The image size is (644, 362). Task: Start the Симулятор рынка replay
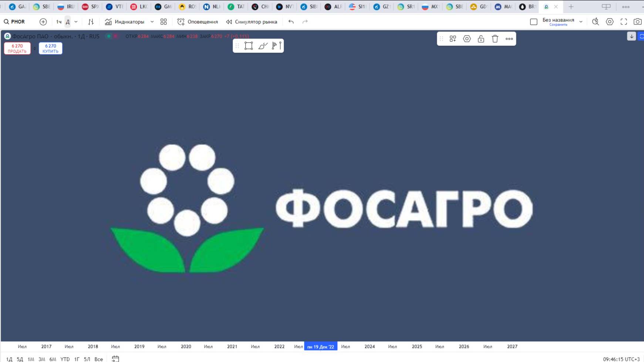click(252, 22)
